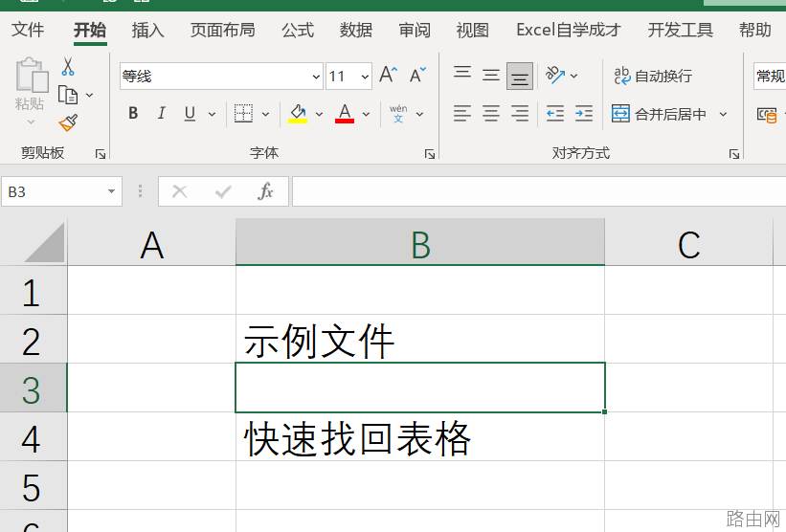The image size is (786, 532).
Task: Expand the borders dropdown arrow
Action: 266,114
